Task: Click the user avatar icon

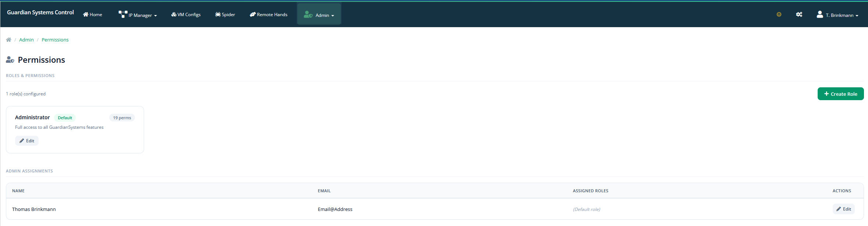Action: pyautogui.click(x=819, y=14)
